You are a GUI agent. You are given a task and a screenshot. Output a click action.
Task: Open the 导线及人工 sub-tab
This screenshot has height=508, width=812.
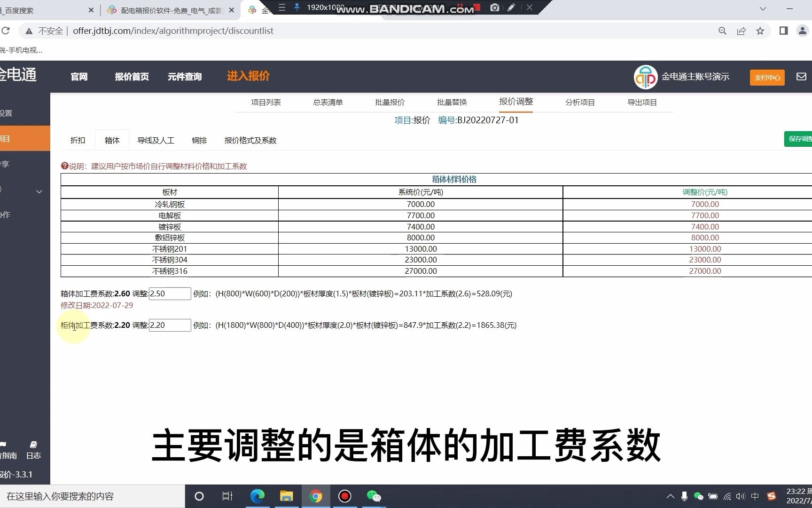[156, 140]
